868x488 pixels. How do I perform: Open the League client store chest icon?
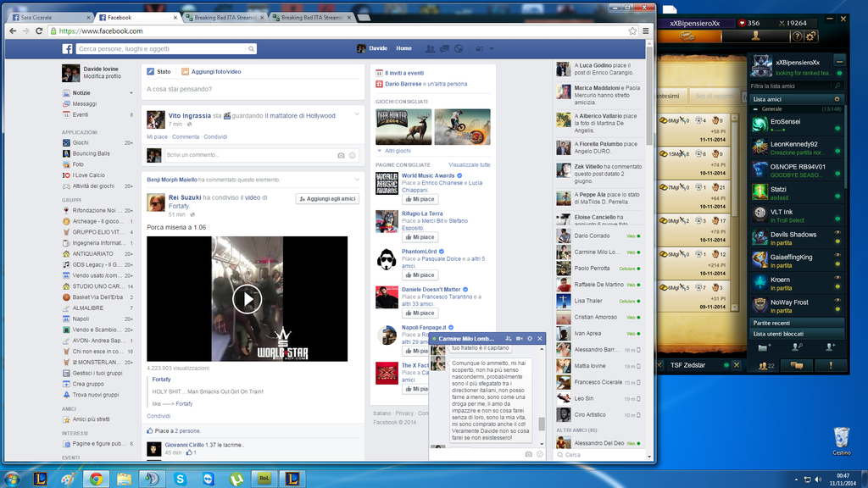687,36
